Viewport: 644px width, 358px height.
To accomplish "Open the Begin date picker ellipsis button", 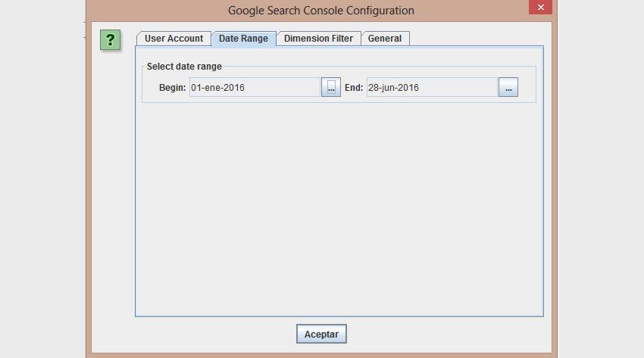I will coord(331,87).
